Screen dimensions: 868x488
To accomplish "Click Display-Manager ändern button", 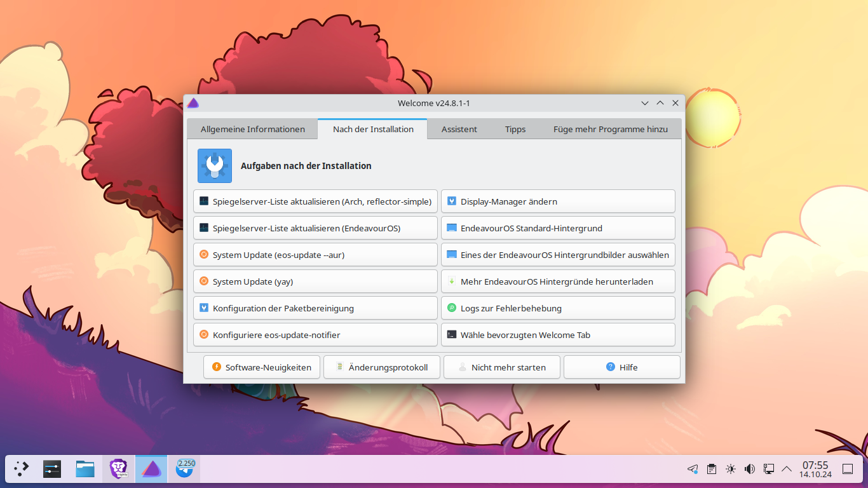I will click(x=558, y=201).
